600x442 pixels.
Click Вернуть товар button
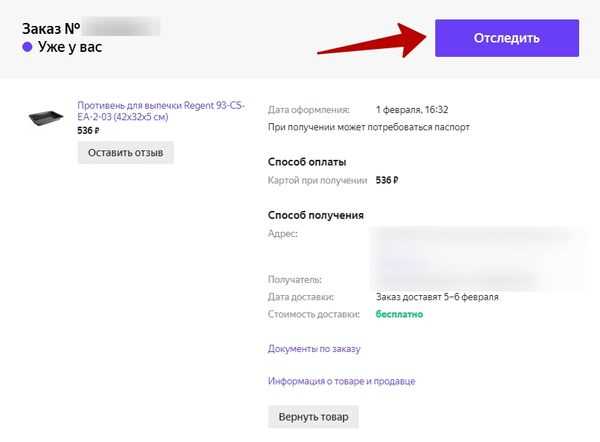point(313,417)
